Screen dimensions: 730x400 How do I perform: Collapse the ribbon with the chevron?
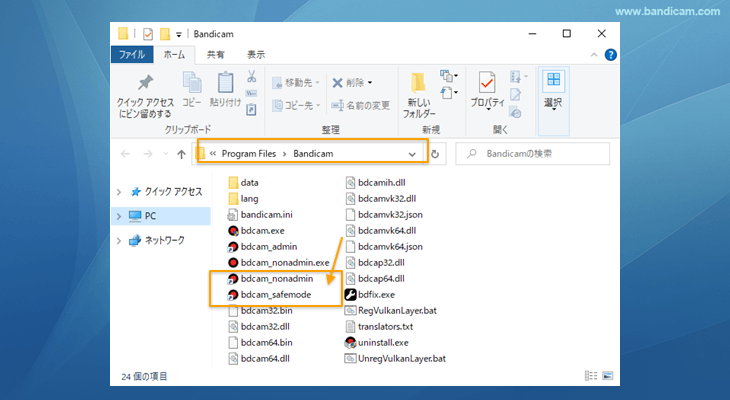pyautogui.click(x=594, y=55)
